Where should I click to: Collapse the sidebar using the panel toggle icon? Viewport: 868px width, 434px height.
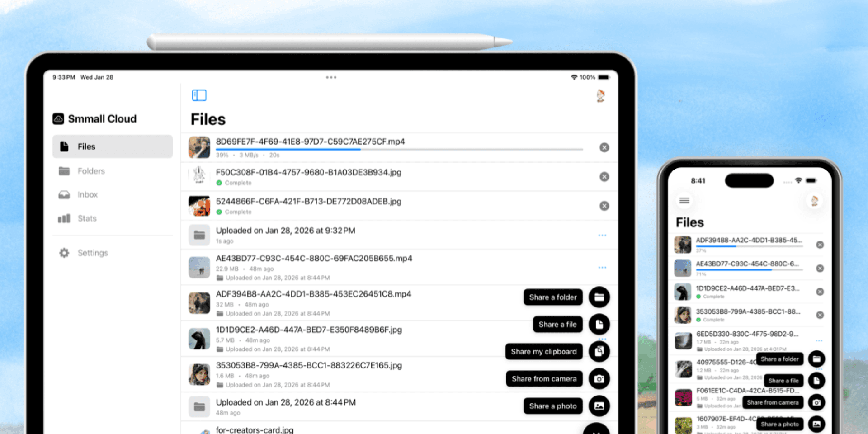[x=199, y=95]
